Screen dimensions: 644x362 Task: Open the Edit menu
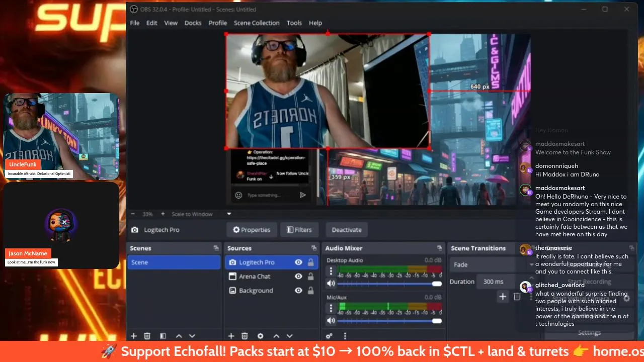point(152,23)
